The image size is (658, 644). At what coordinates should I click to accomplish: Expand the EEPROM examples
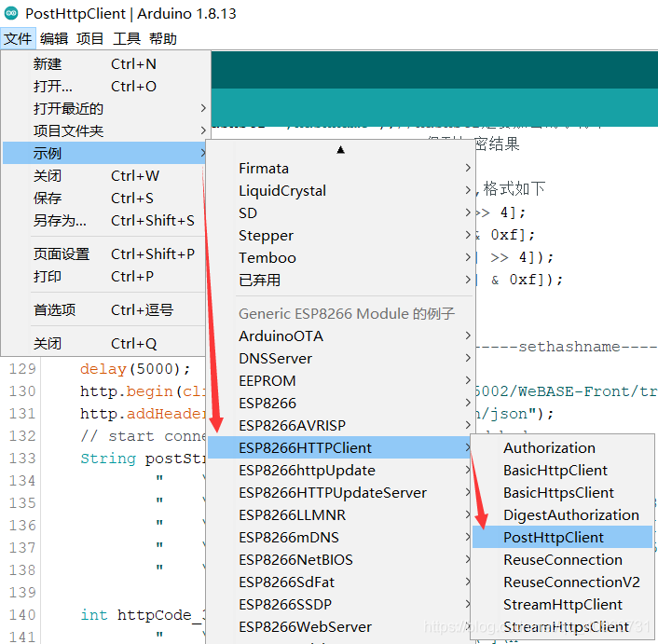tap(341, 380)
